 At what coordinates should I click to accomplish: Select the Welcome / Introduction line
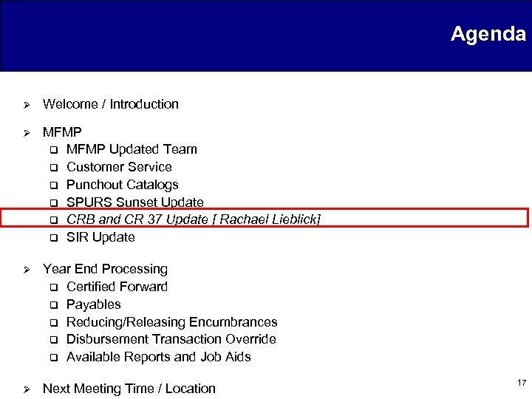pyautogui.click(x=111, y=104)
